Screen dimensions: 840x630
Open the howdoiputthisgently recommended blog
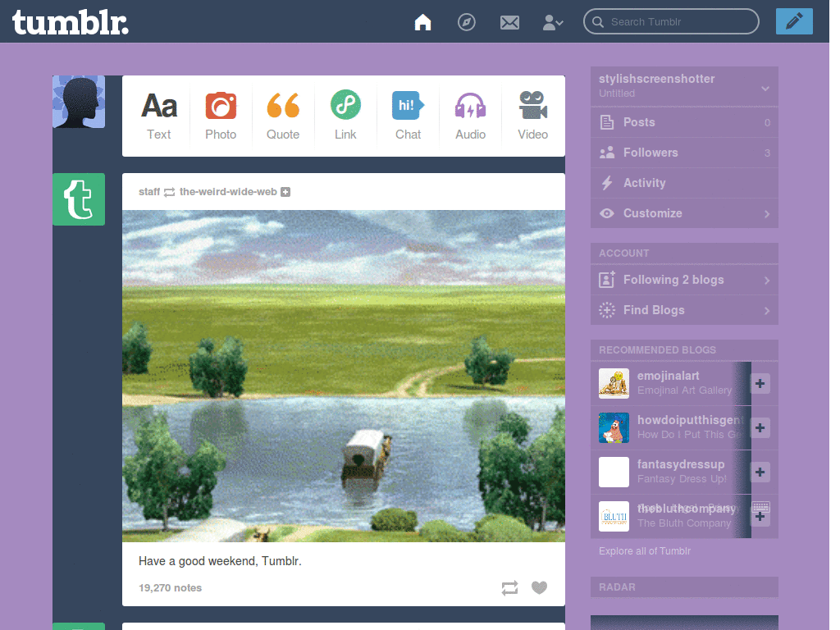691,420
